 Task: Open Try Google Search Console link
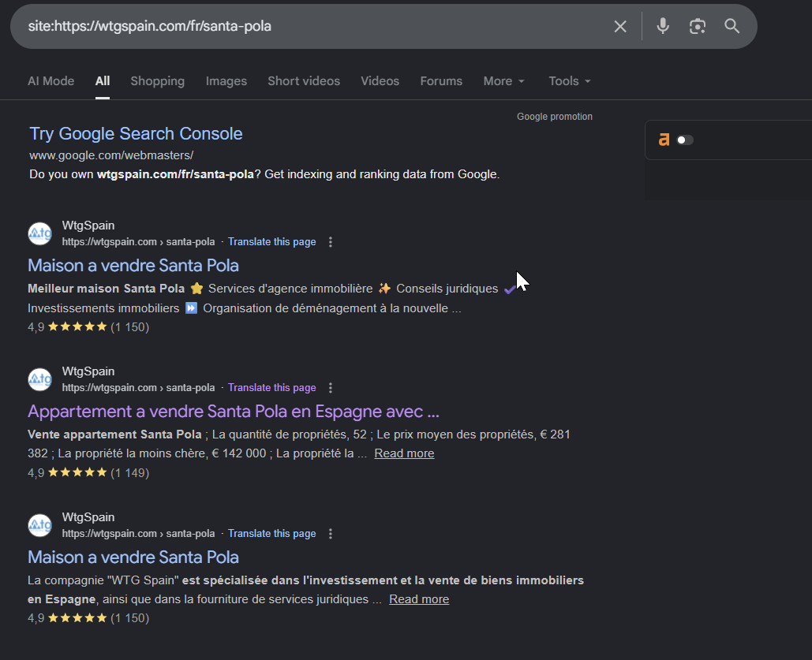tap(136, 133)
